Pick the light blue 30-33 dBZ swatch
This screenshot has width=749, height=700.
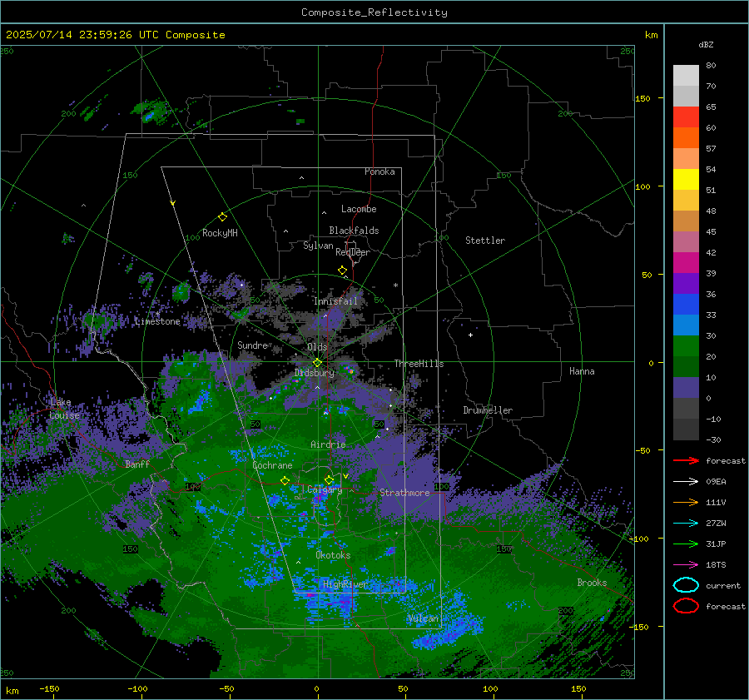pos(686,325)
